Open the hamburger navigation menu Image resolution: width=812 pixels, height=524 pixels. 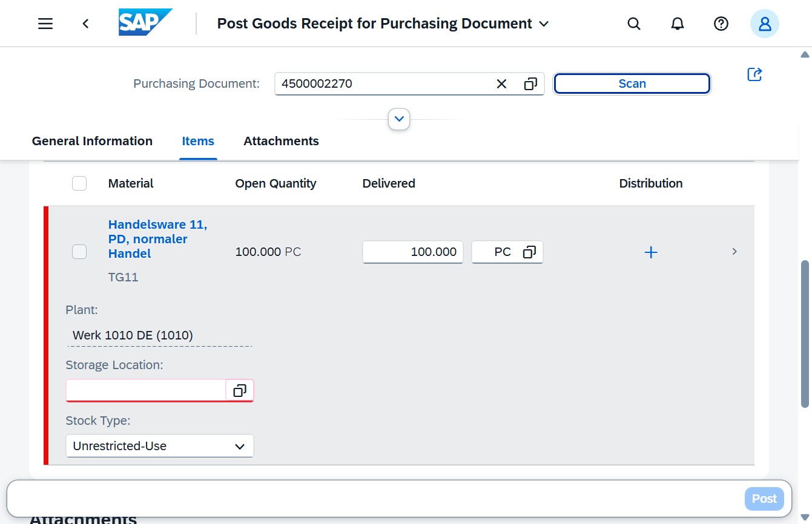click(x=45, y=24)
